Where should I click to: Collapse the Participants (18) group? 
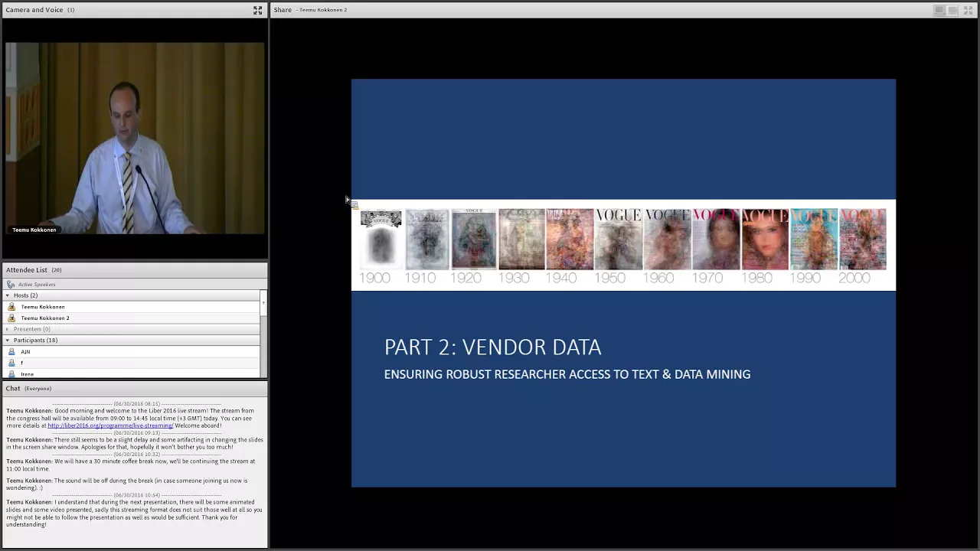pyautogui.click(x=8, y=341)
